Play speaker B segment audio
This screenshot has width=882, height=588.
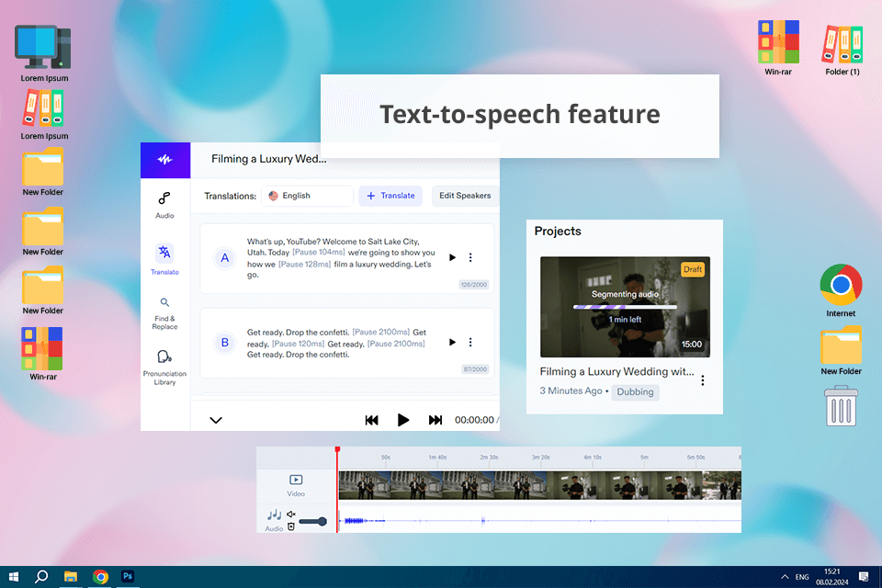click(452, 342)
